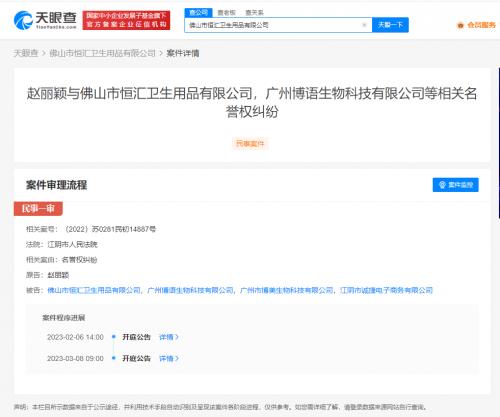
Task: Open 会员服务 member services
Action: coord(481,25)
